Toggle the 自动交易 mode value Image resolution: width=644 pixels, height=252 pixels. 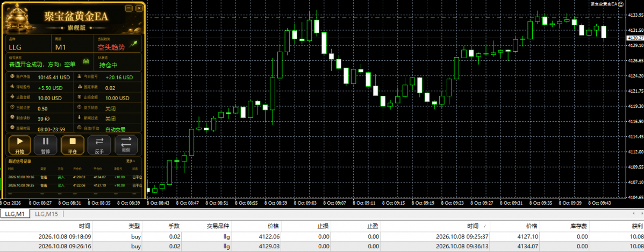pyautogui.click(x=116, y=129)
